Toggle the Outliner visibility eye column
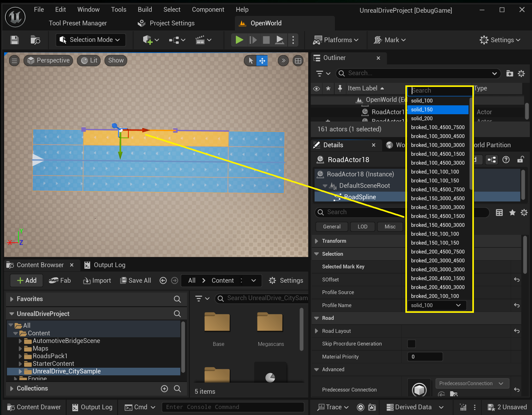The width and height of the screenshot is (532, 415). pos(316,89)
